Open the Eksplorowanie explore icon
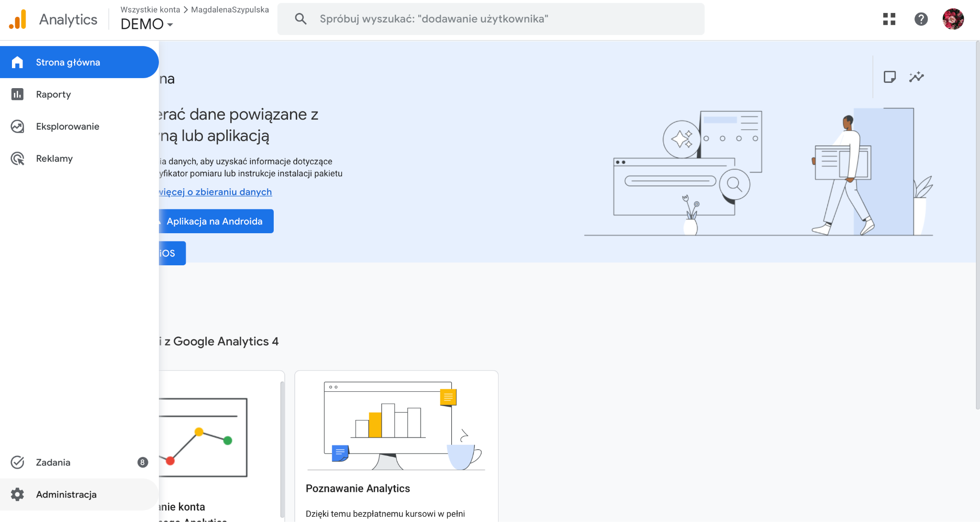980x522 pixels. click(17, 126)
